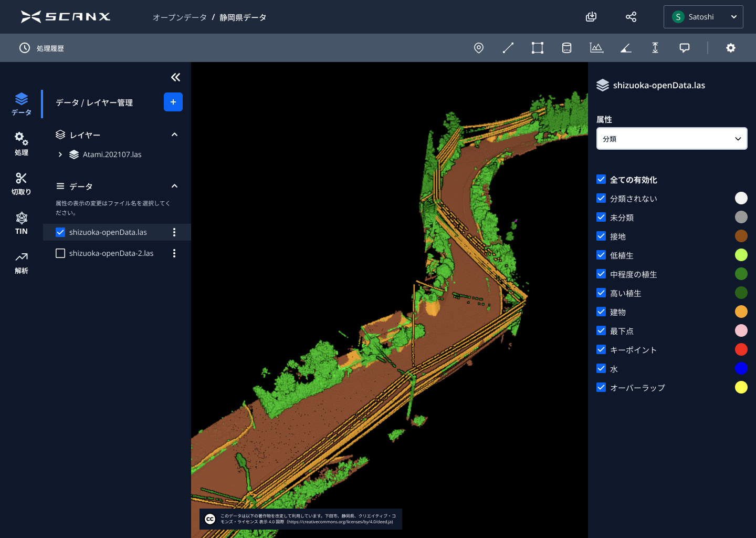Select the height measurement tool
Image resolution: width=756 pixels, height=538 pixels.
coord(655,48)
